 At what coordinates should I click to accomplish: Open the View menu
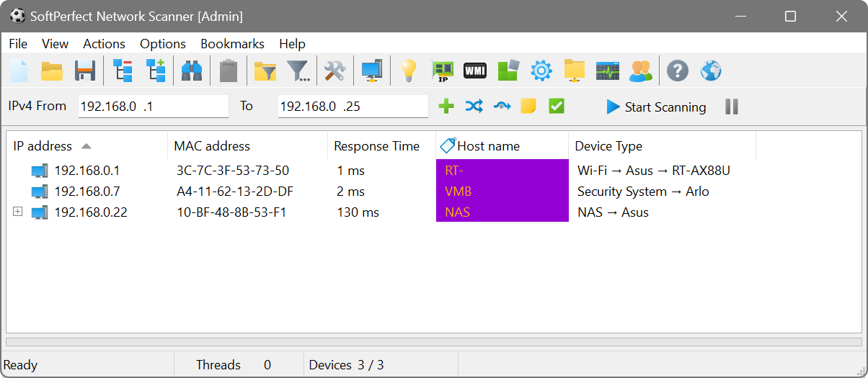coord(56,44)
